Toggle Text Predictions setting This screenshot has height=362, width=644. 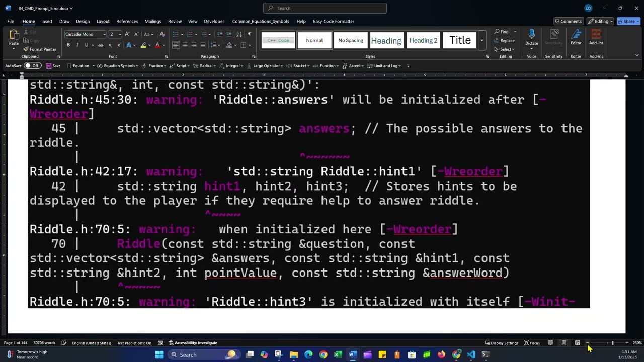click(x=134, y=343)
